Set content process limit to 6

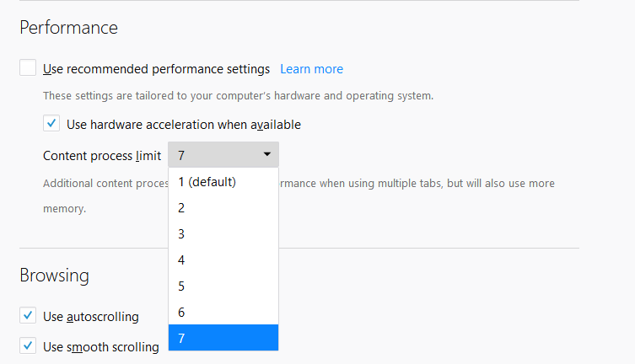click(223, 312)
